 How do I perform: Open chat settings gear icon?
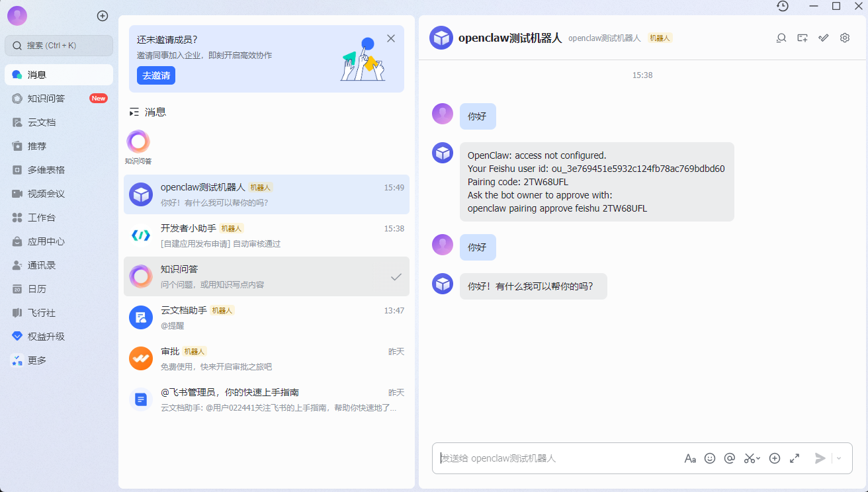pos(845,38)
